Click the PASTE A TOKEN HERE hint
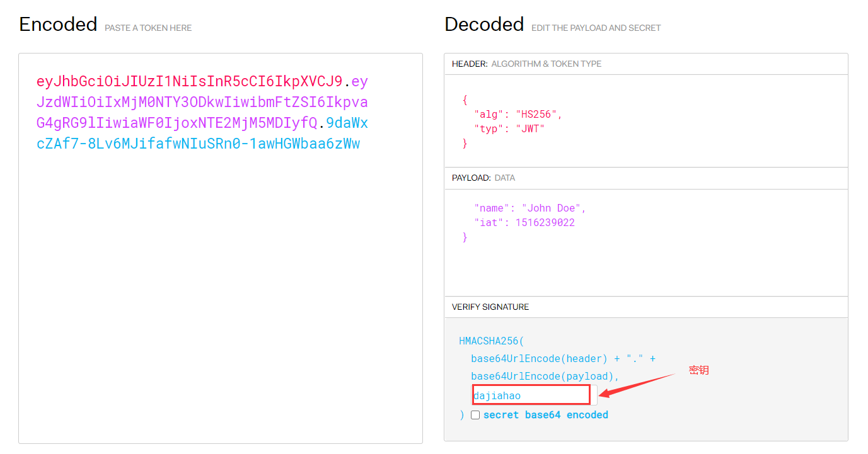The image size is (868, 454). click(148, 28)
